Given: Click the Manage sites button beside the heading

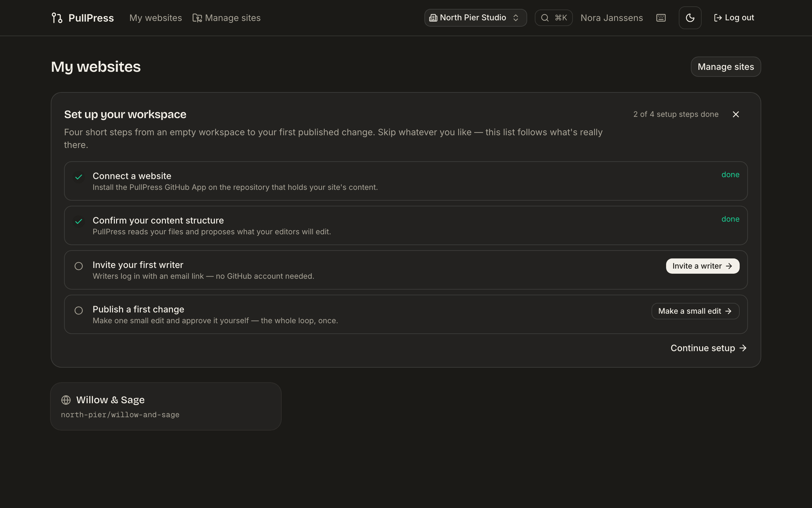Looking at the screenshot, I should [x=726, y=67].
